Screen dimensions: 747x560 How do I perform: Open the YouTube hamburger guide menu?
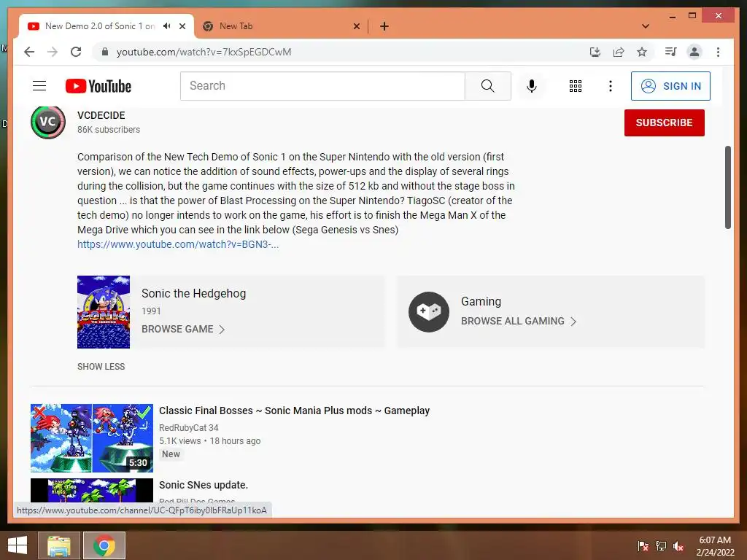tap(39, 86)
